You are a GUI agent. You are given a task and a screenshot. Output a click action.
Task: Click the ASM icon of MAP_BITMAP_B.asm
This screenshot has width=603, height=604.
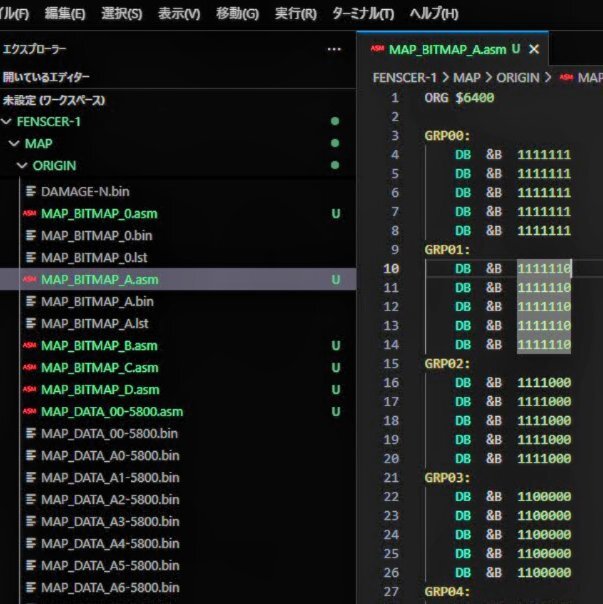coord(30,345)
